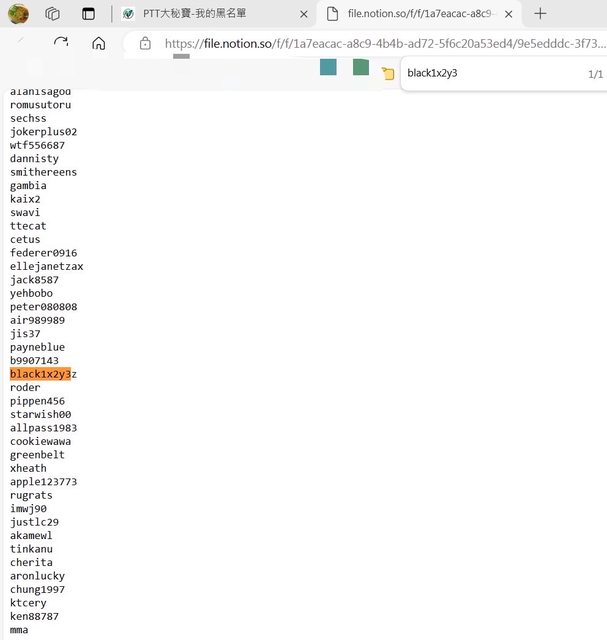Image resolution: width=607 pixels, height=640 pixels.
Task: Open the browser profile avatar
Action: click(x=18, y=14)
